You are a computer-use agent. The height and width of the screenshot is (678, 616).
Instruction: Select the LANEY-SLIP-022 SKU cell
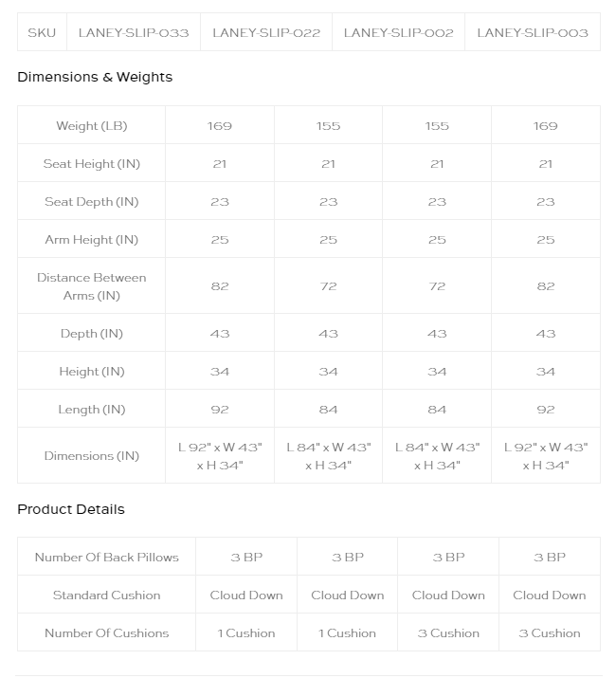[x=266, y=32]
